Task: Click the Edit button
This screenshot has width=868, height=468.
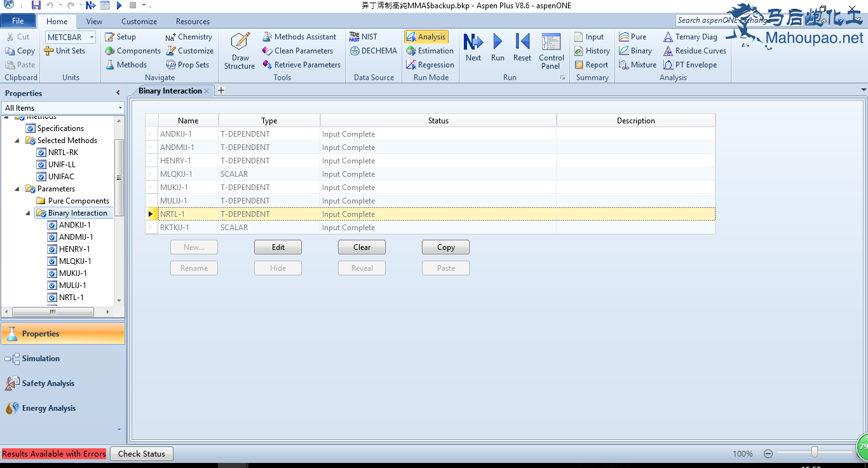Action: click(x=278, y=247)
